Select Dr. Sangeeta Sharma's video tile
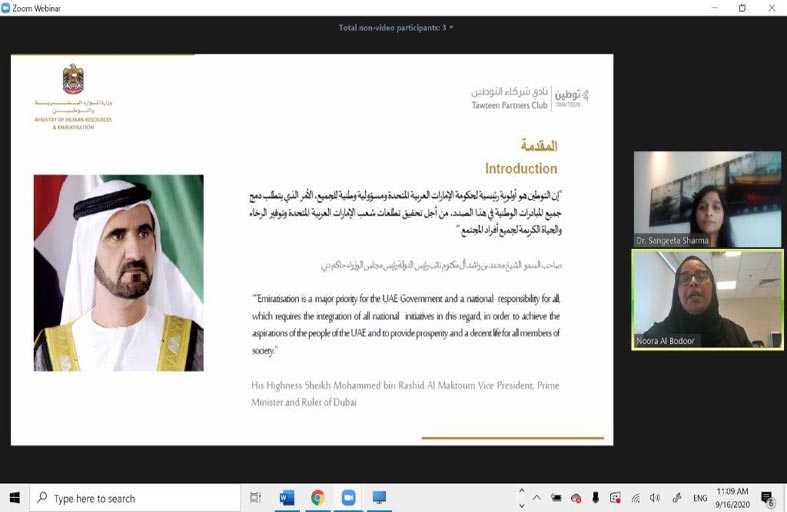 707,199
